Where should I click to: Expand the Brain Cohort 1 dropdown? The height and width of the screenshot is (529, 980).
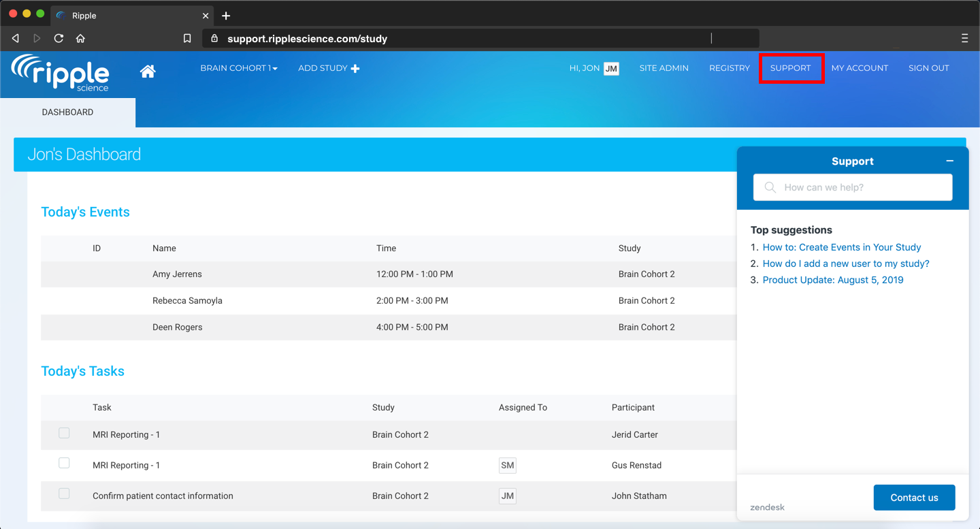coord(238,68)
